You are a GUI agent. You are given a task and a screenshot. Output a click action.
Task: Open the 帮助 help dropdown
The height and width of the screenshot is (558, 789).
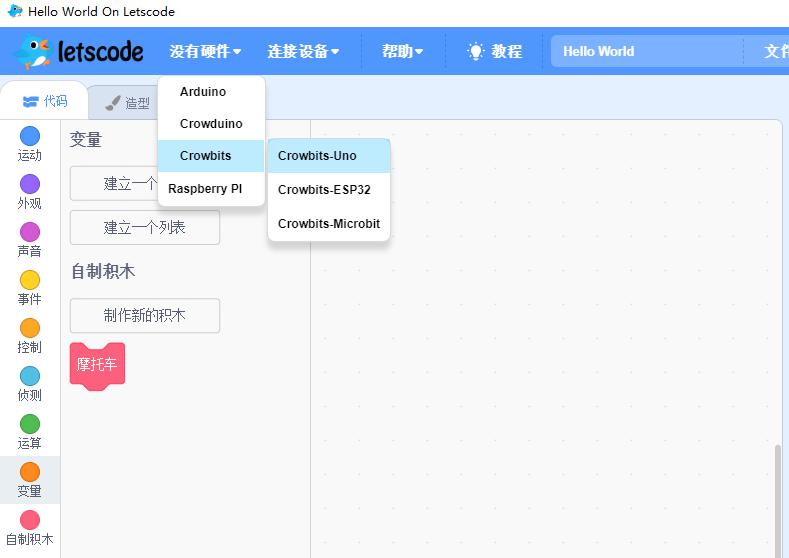pyautogui.click(x=402, y=51)
